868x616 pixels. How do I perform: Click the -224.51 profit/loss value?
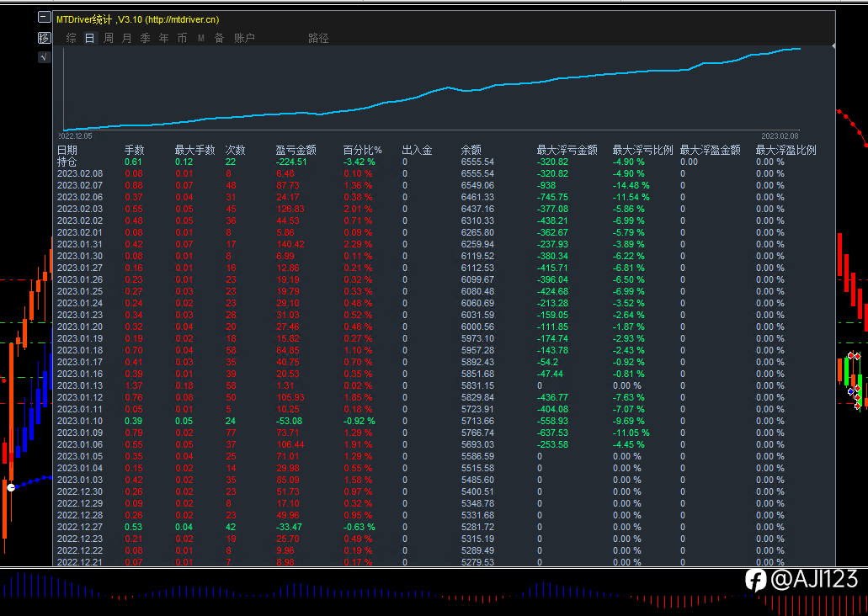pos(291,162)
